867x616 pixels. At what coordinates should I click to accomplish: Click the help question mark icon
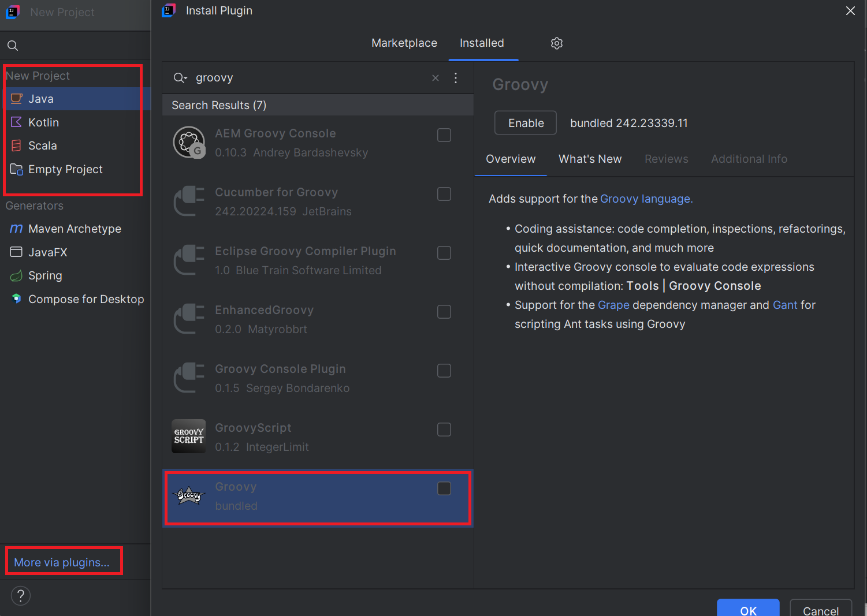[x=21, y=595]
